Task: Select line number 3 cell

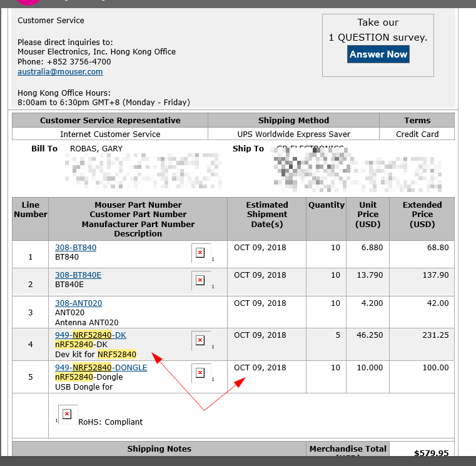Action: tap(31, 312)
